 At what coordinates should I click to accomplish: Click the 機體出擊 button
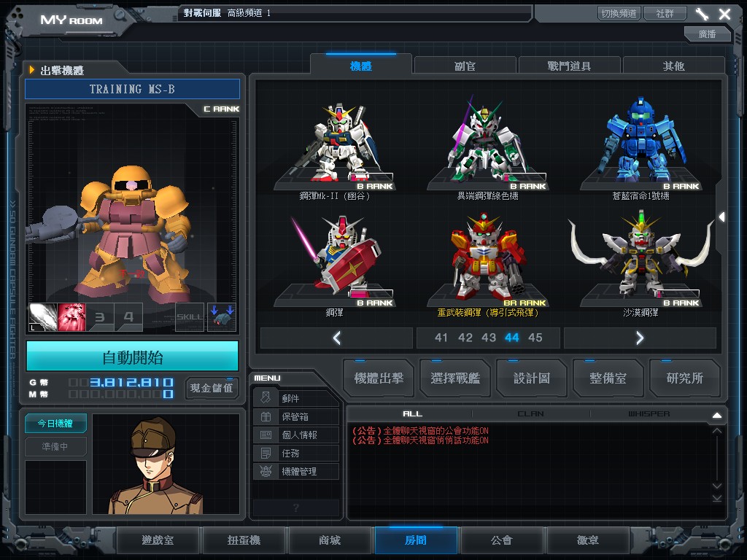point(379,378)
